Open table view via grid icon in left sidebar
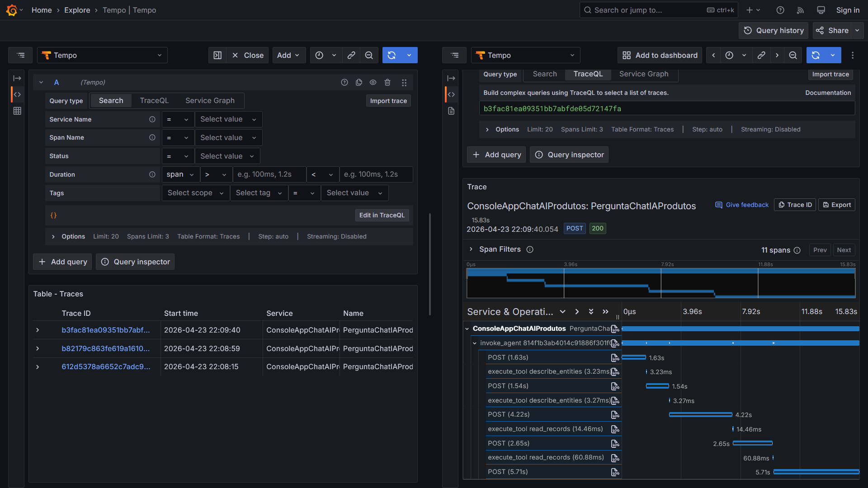 point(17,111)
